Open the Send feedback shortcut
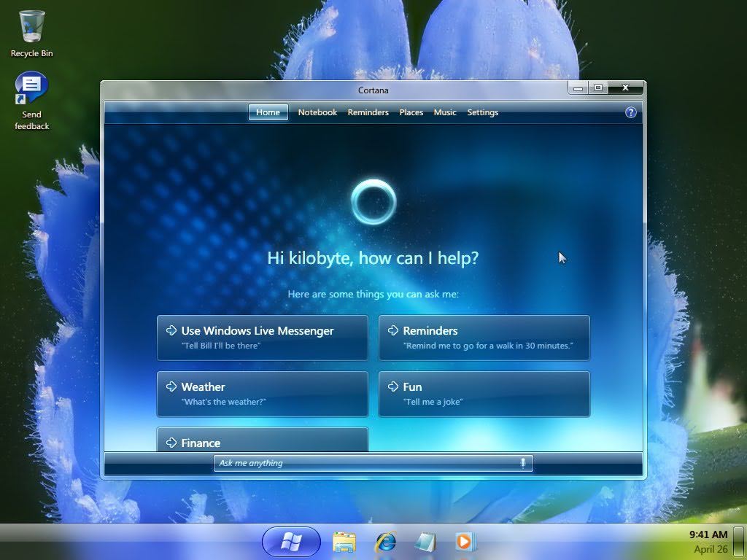 coord(31,90)
